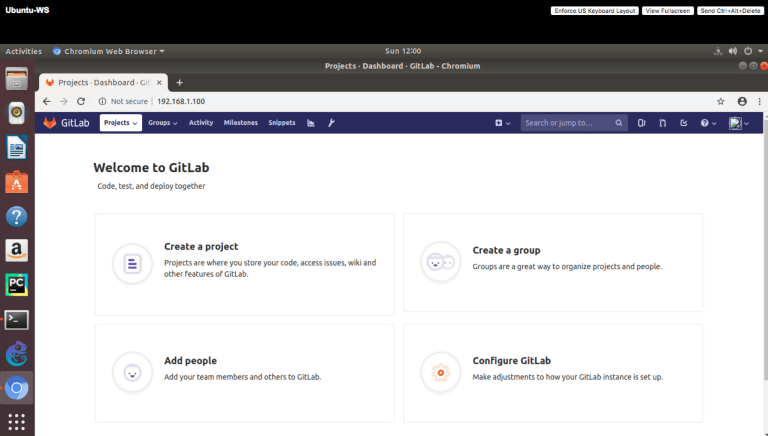This screenshot has width=768, height=436.
Task: Select the Create a group card
Action: click(x=552, y=262)
